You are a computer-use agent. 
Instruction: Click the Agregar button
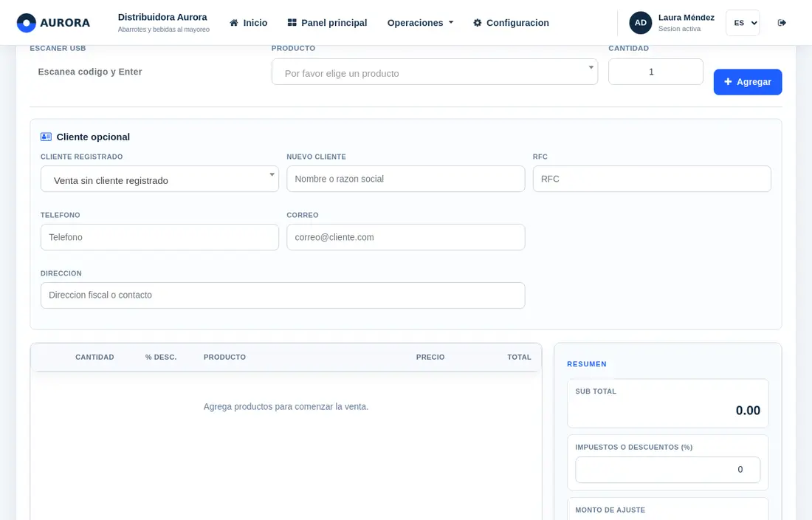748,82
